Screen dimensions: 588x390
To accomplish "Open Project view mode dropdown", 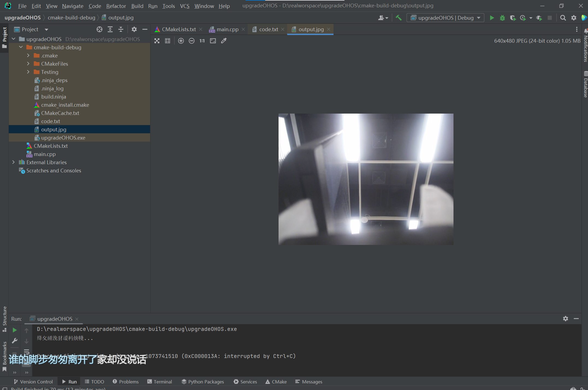I will [46, 30].
